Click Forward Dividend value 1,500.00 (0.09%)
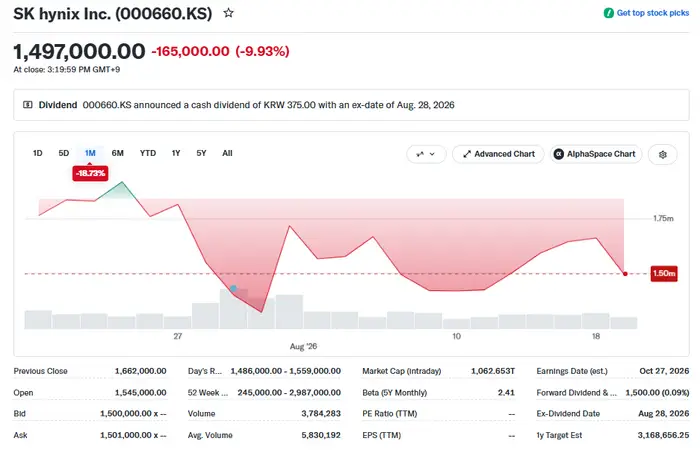Screen dimensions: 700x450 pos(657,392)
